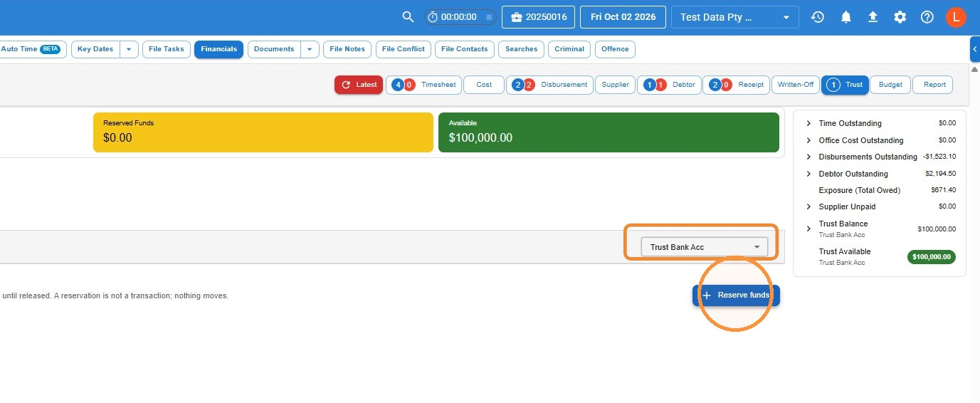
Task: Expand Trust Balance row
Action: click(808, 229)
